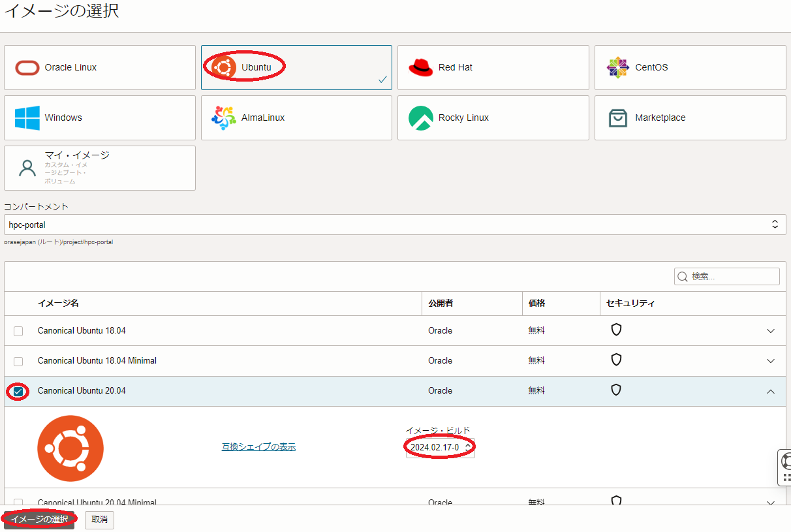Uncheck the Canonical Ubuntu 20.04 checkbox
791x532 pixels.
click(x=18, y=392)
